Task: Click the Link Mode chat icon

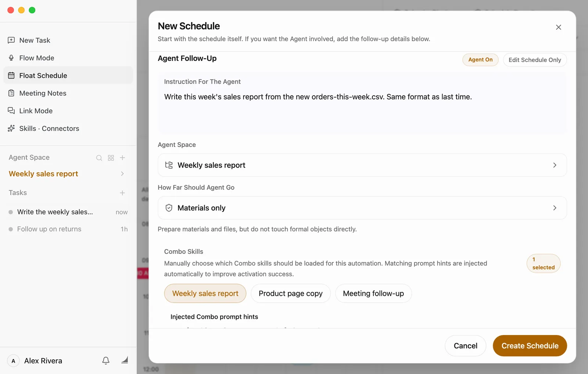Action: tap(11, 111)
